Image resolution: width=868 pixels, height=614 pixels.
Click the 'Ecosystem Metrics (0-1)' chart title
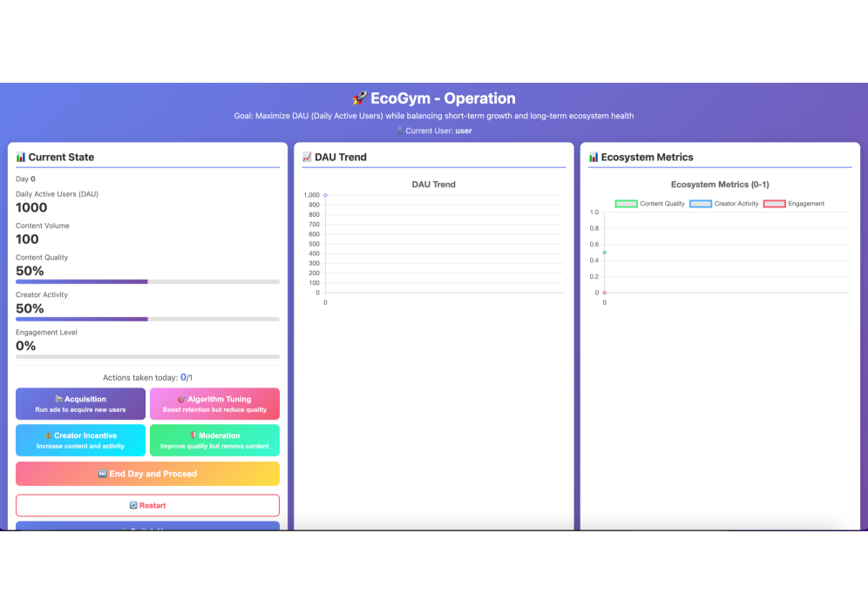(720, 185)
